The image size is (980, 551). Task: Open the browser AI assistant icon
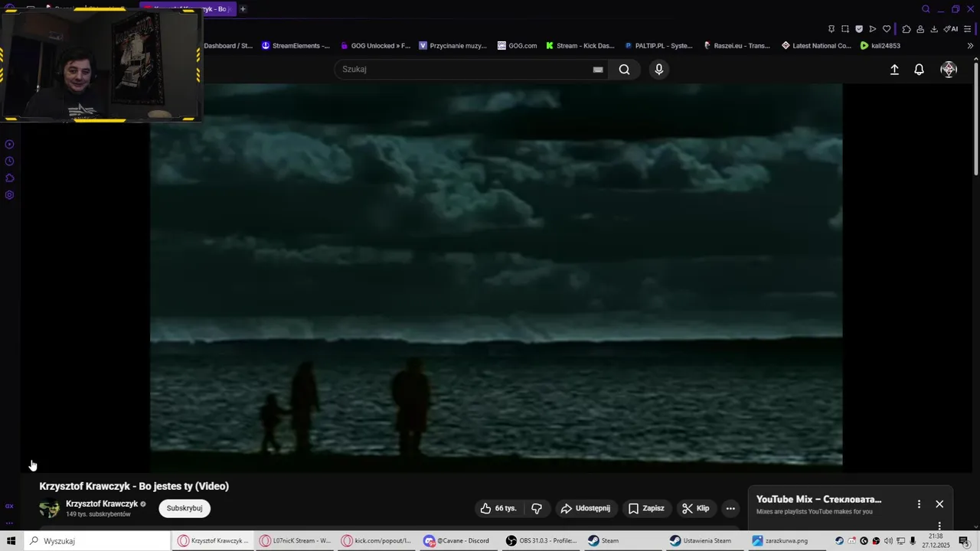tap(951, 29)
